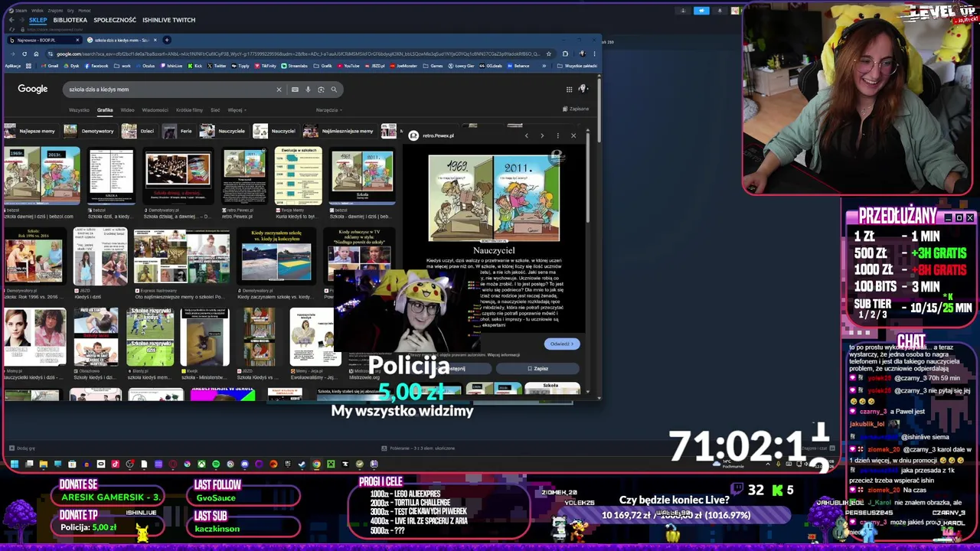Switch to Wideo search results tab
The height and width of the screenshot is (551, 980).
tap(127, 110)
